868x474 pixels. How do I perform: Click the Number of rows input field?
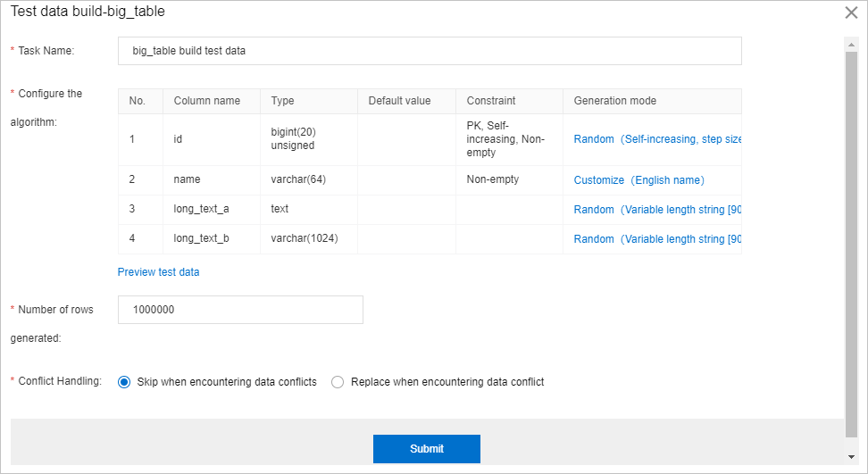(240, 310)
